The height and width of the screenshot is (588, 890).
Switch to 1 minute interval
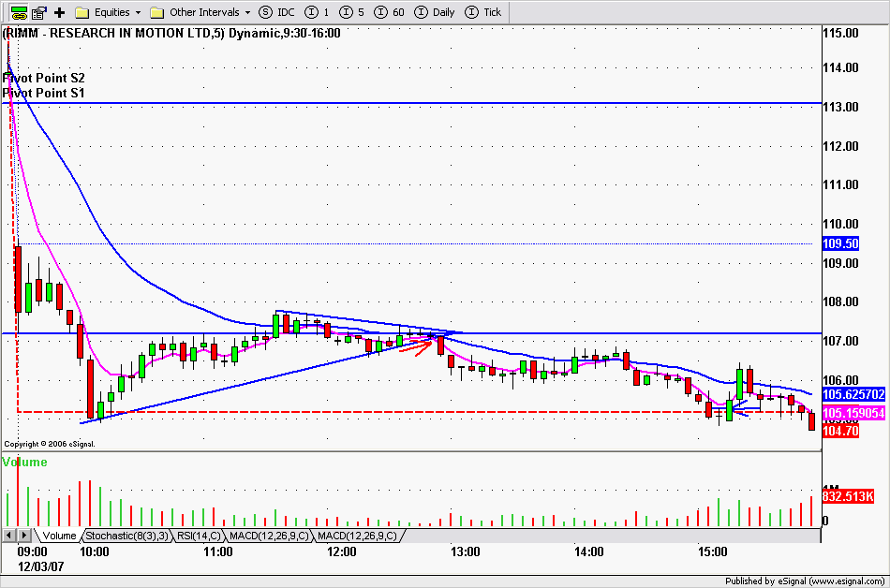(317, 12)
